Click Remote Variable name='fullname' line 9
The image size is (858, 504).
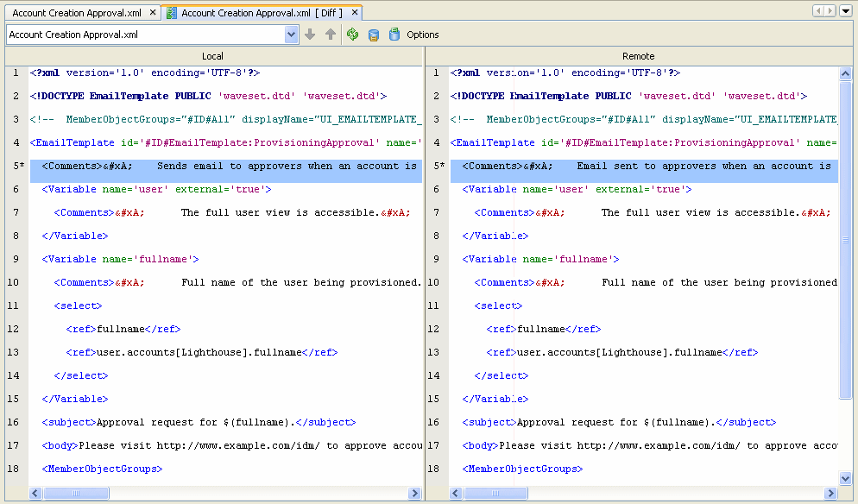(540, 259)
